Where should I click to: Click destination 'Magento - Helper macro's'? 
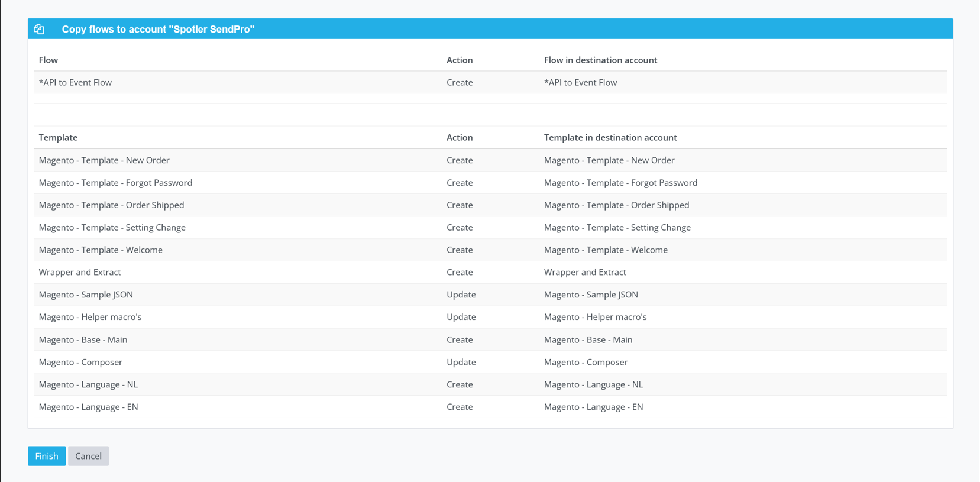click(x=595, y=317)
